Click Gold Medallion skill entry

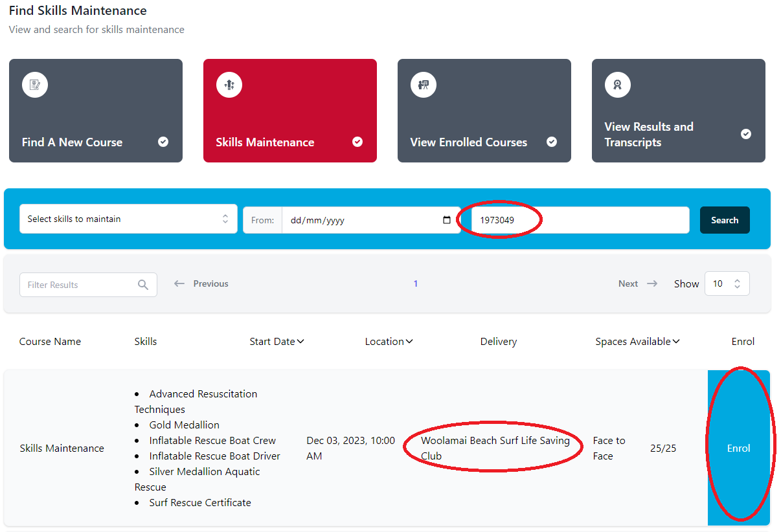click(x=184, y=425)
